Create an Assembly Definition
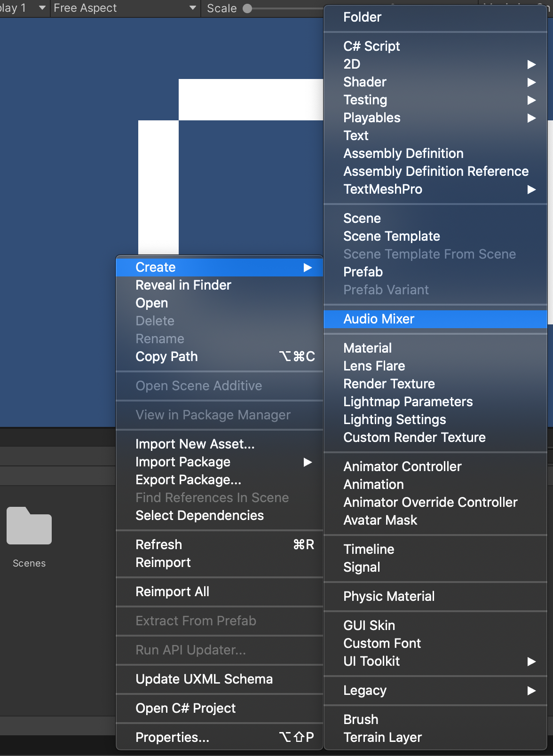553x756 pixels. point(435,153)
